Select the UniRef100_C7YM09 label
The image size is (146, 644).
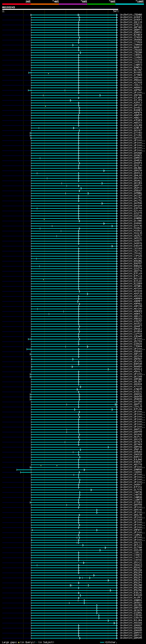pos(131,42)
